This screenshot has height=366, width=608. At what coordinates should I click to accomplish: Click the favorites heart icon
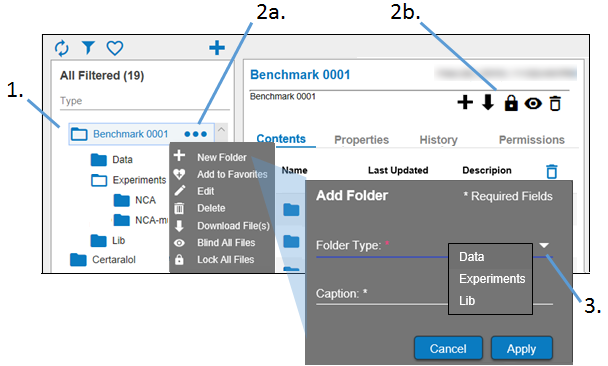[x=115, y=48]
